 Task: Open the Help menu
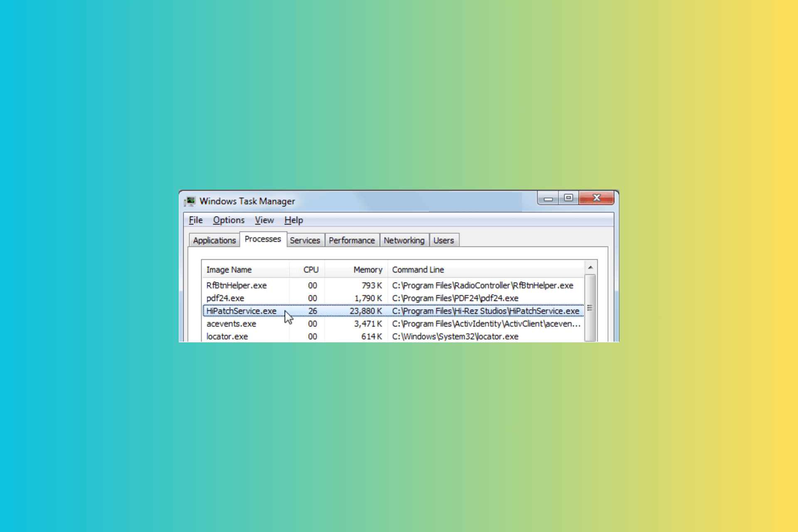293,220
